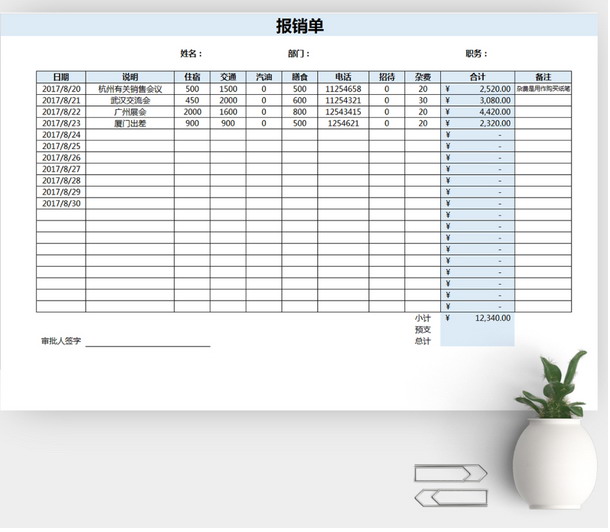Select the 2017/8/30 date cell

tap(61, 204)
